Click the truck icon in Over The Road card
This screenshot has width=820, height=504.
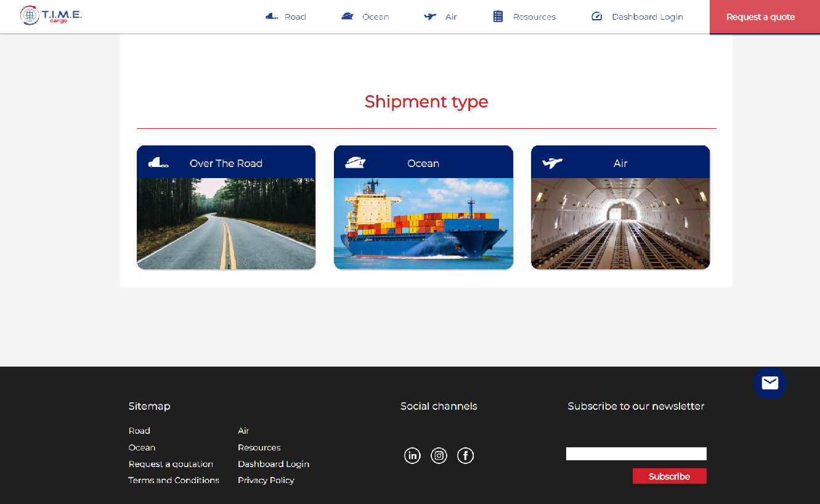point(158,163)
